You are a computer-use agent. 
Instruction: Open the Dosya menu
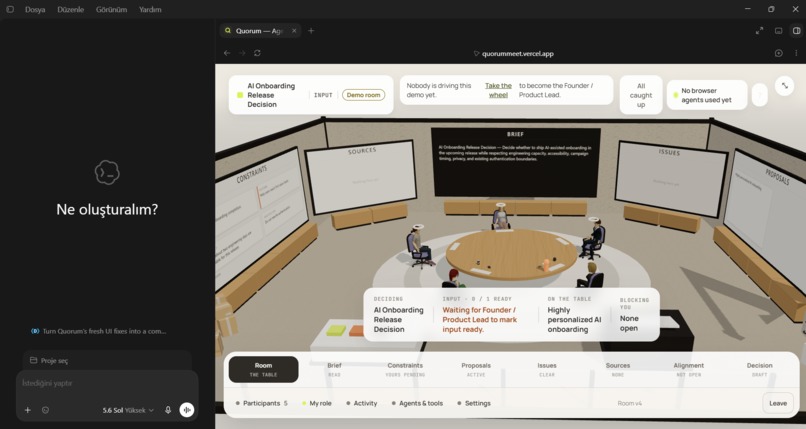tap(35, 9)
